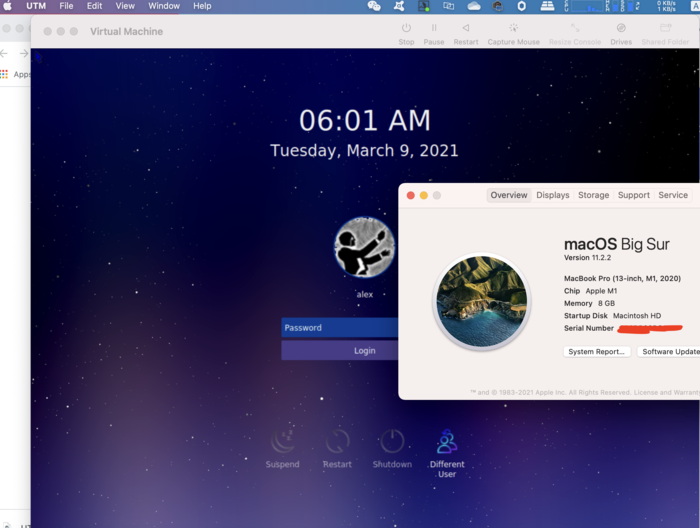Viewport: 700px width, 528px height.
Task: Click the alex user avatar
Action: pyautogui.click(x=364, y=247)
